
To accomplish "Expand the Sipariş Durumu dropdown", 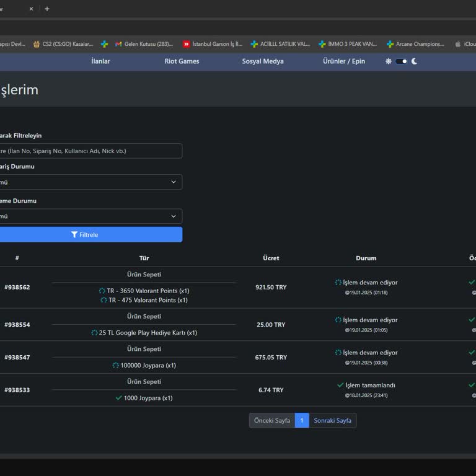I will pyautogui.click(x=90, y=182).
